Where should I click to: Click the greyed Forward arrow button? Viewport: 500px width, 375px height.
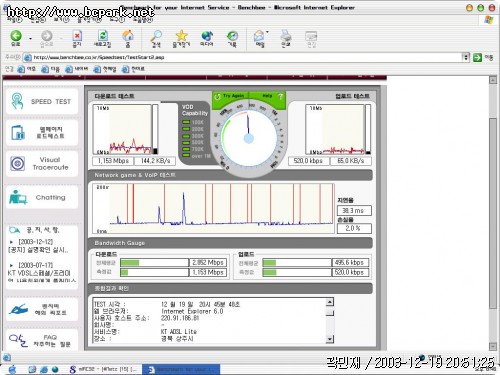pos(47,37)
